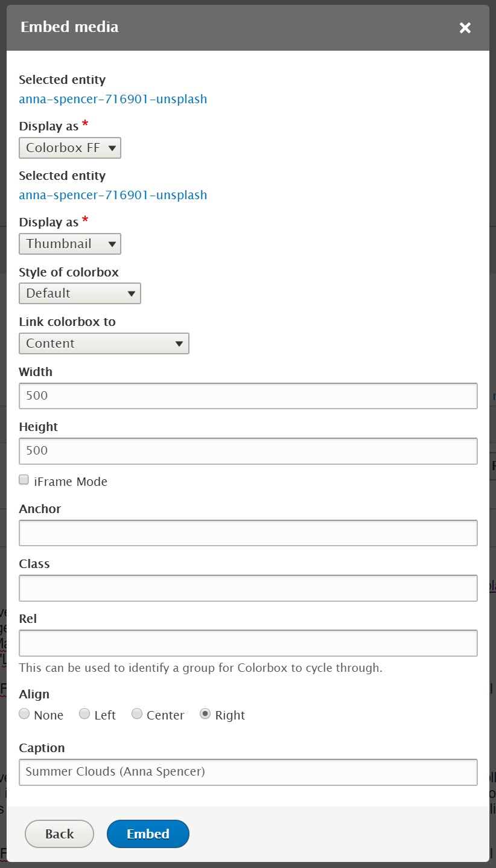Viewport: 496px width, 868px height.
Task: Click the Class input field
Action: (248, 587)
